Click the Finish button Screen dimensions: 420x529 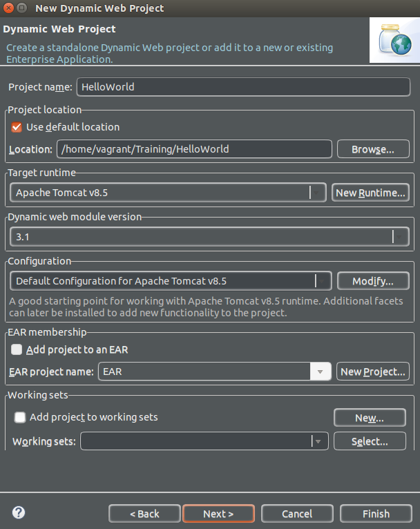point(376,514)
